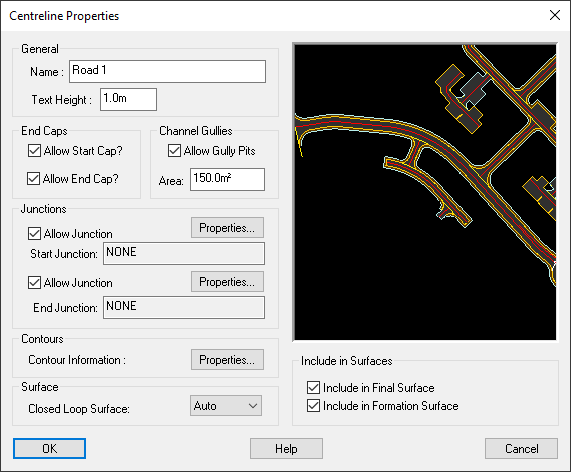Open Contour Information Properties
571x472 pixels.
pyautogui.click(x=227, y=359)
